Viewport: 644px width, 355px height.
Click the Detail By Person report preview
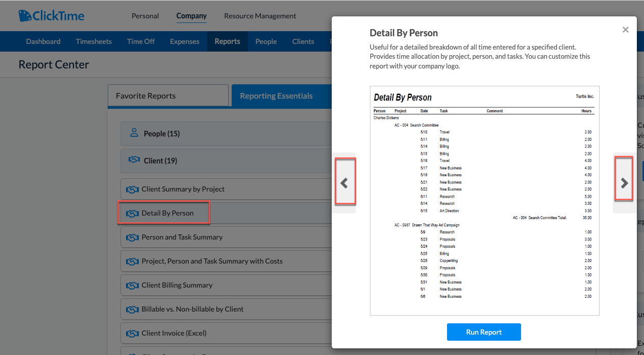pos(484,201)
